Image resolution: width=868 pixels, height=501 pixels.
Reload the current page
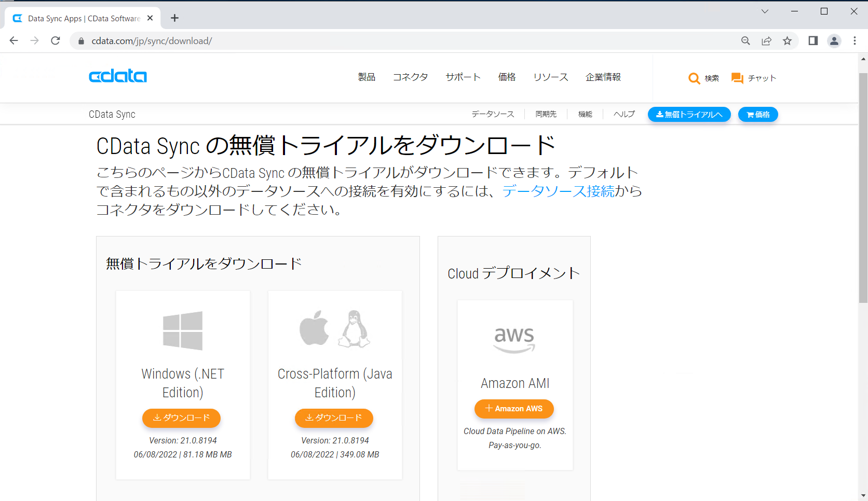point(56,40)
